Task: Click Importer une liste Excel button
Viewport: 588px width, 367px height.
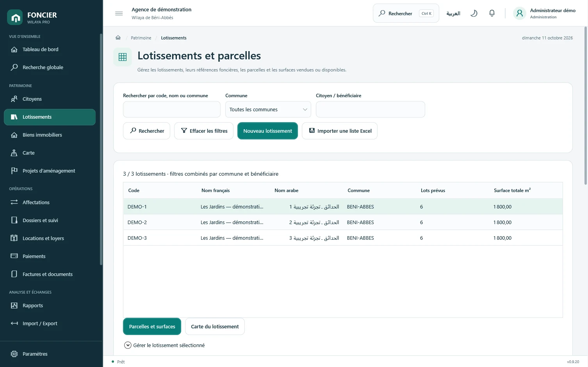Action: [340, 131]
